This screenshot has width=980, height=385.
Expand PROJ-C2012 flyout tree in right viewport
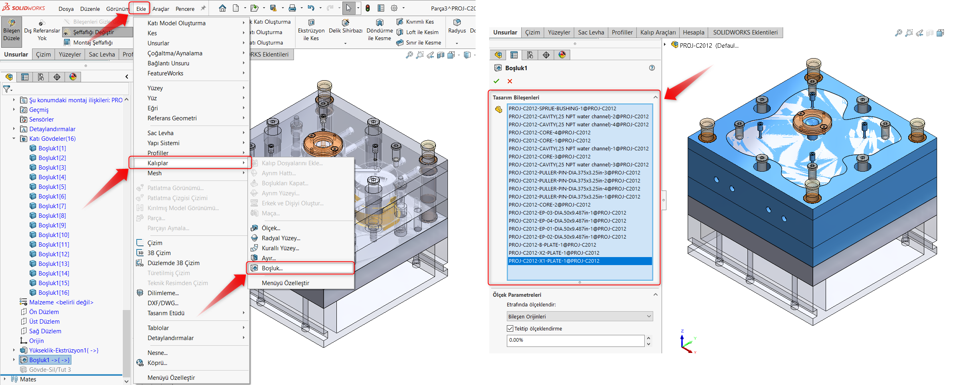(x=665, y=45)
